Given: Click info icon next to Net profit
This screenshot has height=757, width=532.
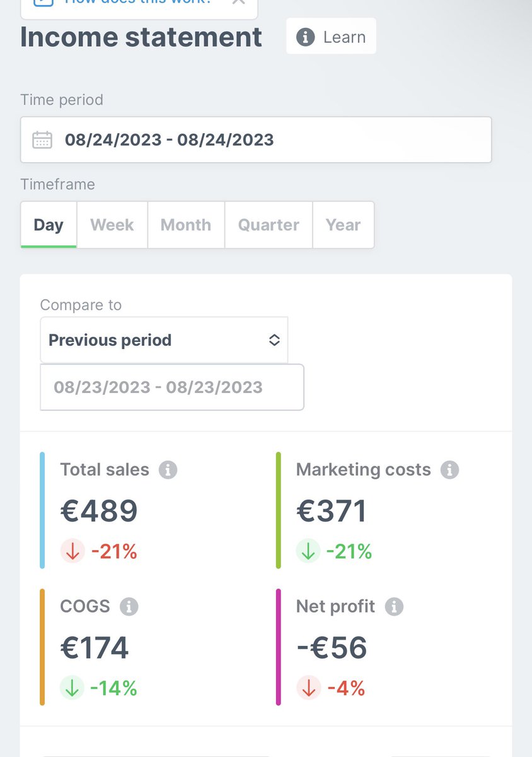Looking at the screenshot, I should [394, 607].
